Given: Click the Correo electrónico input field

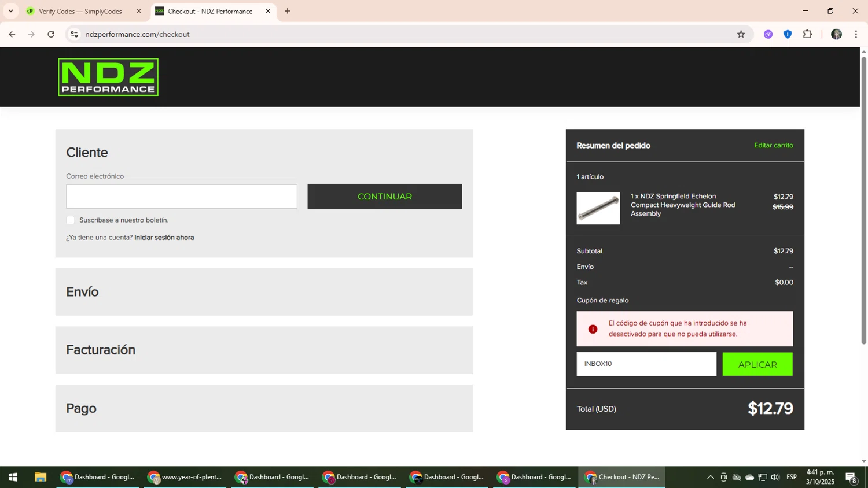Looking at the screenshot, I should tap(182, 197).
